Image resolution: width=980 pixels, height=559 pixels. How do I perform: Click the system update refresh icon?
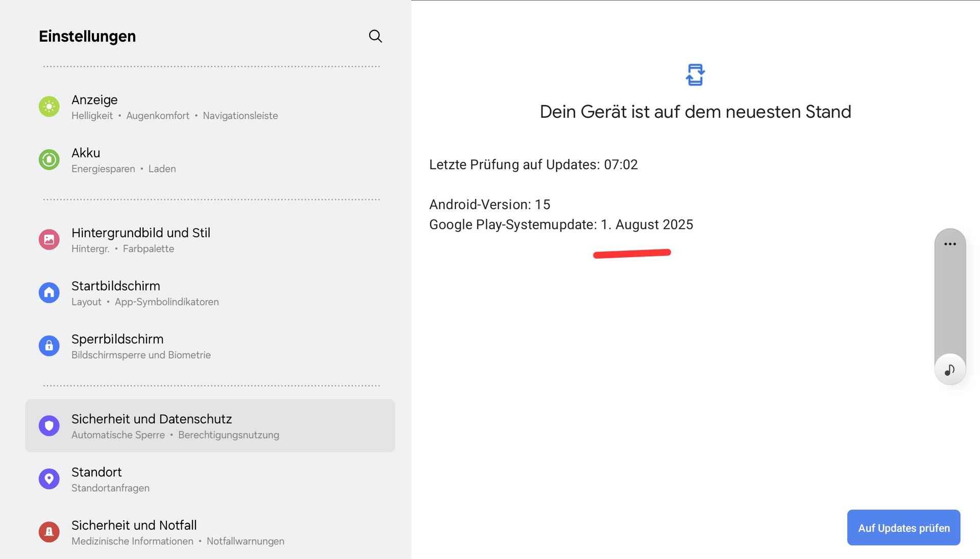pos(695,75)
